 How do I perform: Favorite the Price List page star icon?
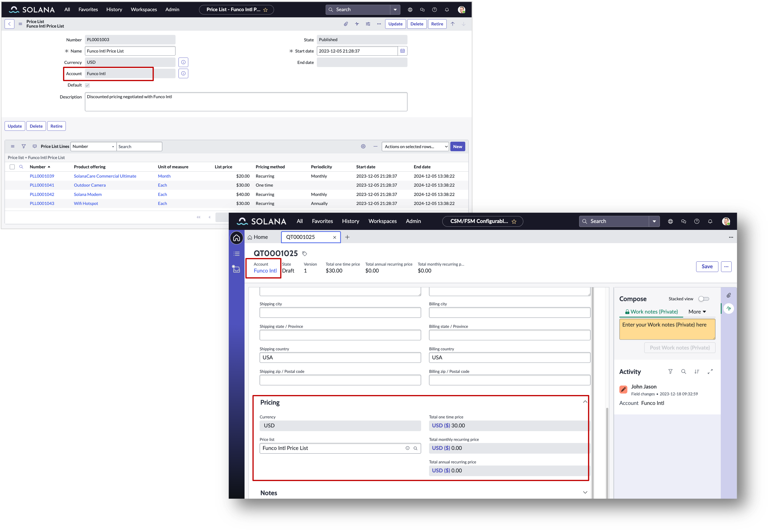click(265, 10)
